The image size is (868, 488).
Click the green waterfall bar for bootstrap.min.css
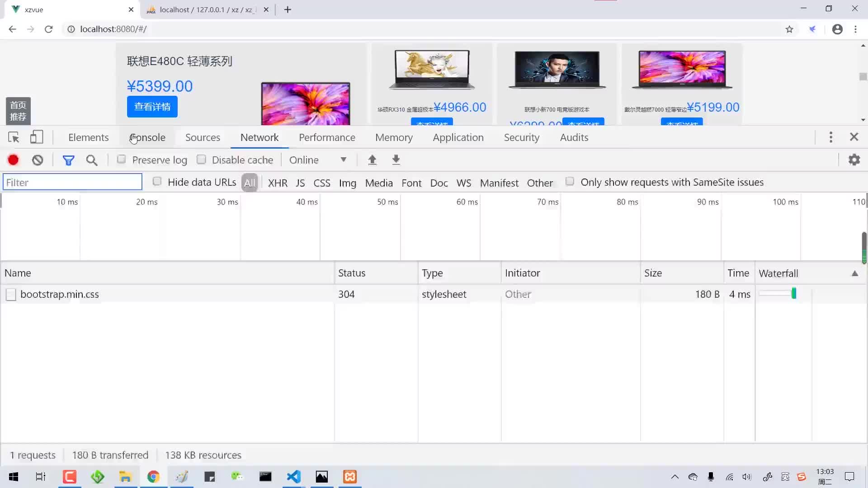[x=794, y=294]
